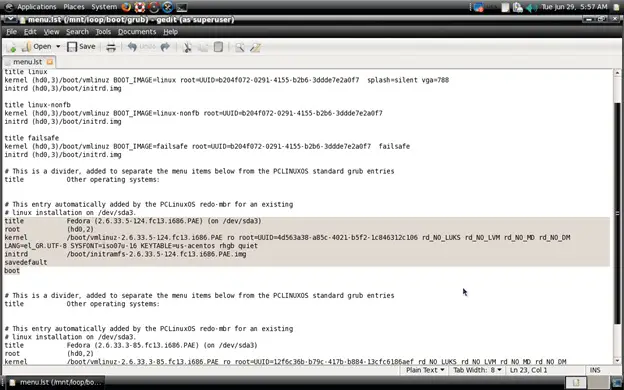Close the menu.lst tab with its X
The height and width of the screenshot is (390, 624).
49,62
